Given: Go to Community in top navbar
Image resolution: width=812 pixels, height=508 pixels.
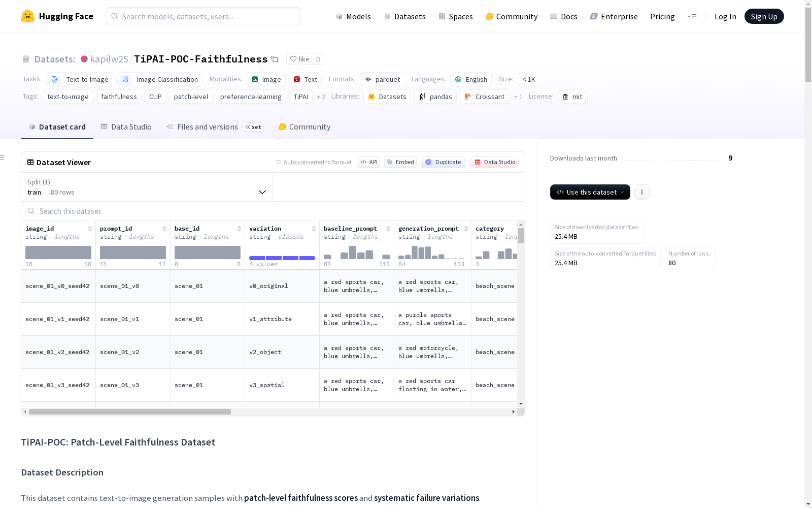Looking at the screenshot, I should point(511,16).
